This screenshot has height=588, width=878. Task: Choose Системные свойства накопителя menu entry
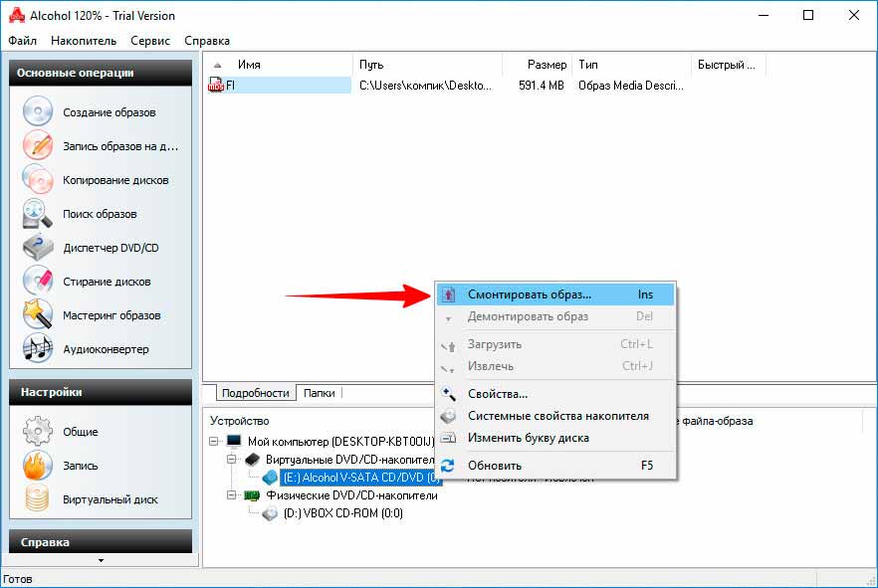click(555, 416)
